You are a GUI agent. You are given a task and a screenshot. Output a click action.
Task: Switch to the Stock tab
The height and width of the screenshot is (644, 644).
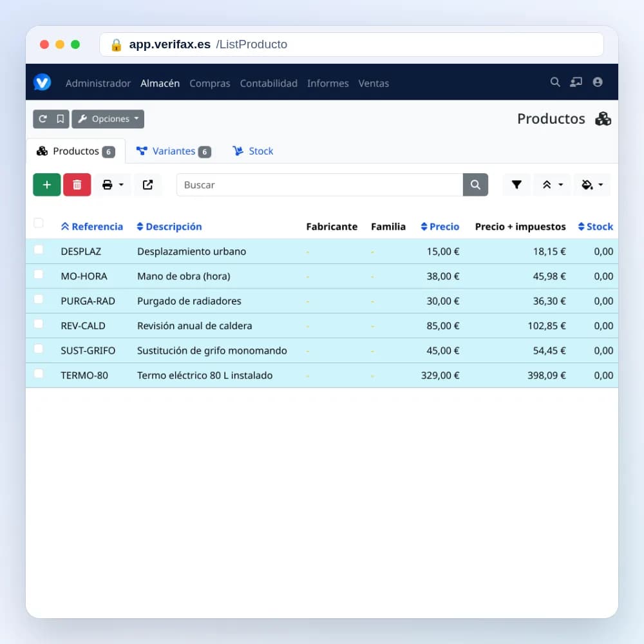[x=253, y=151]
